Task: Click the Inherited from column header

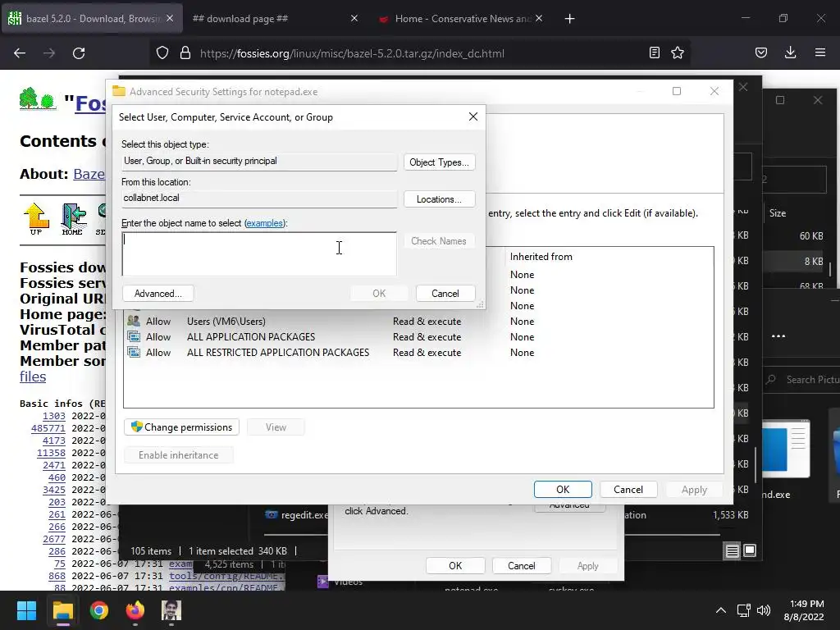Action: [x=541, y=257]
